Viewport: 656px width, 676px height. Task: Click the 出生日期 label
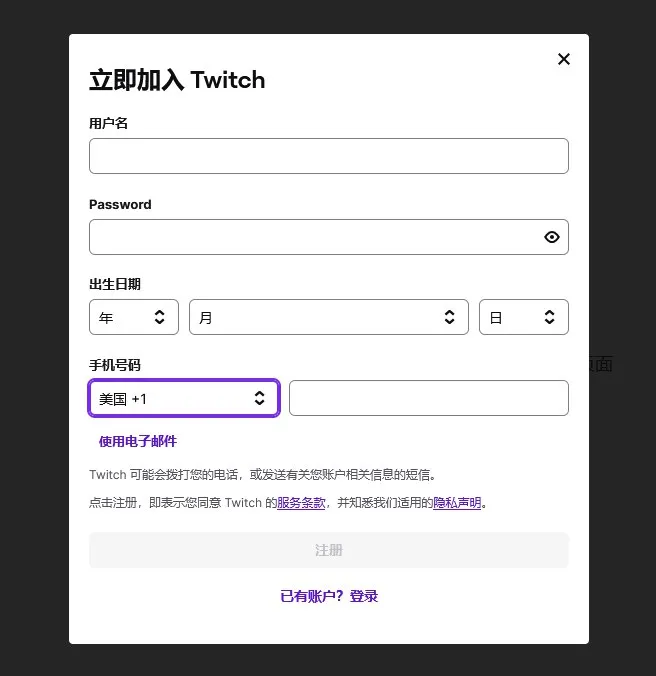tap(115, 284)
